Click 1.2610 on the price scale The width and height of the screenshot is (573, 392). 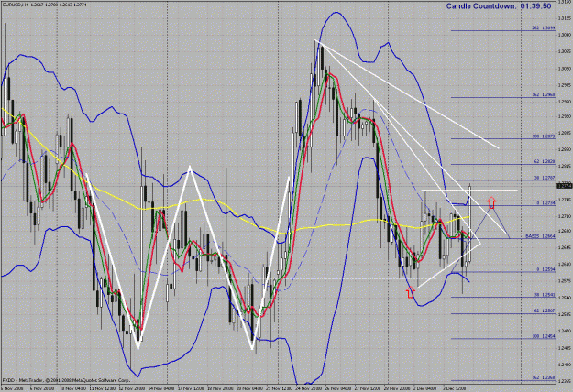pos(564,264)
